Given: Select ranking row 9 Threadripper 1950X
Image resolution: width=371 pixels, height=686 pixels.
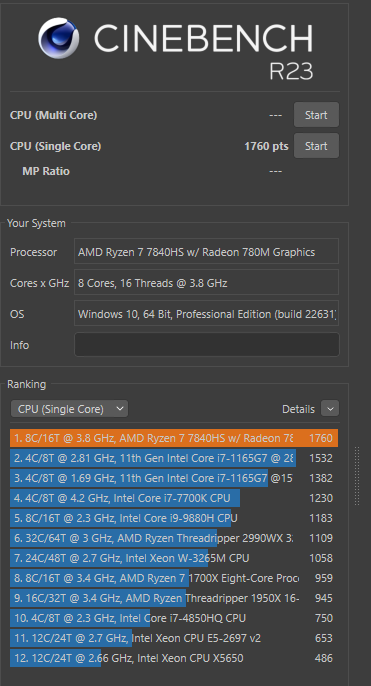Looking at the screenshot, I should (x=174, y=598).
